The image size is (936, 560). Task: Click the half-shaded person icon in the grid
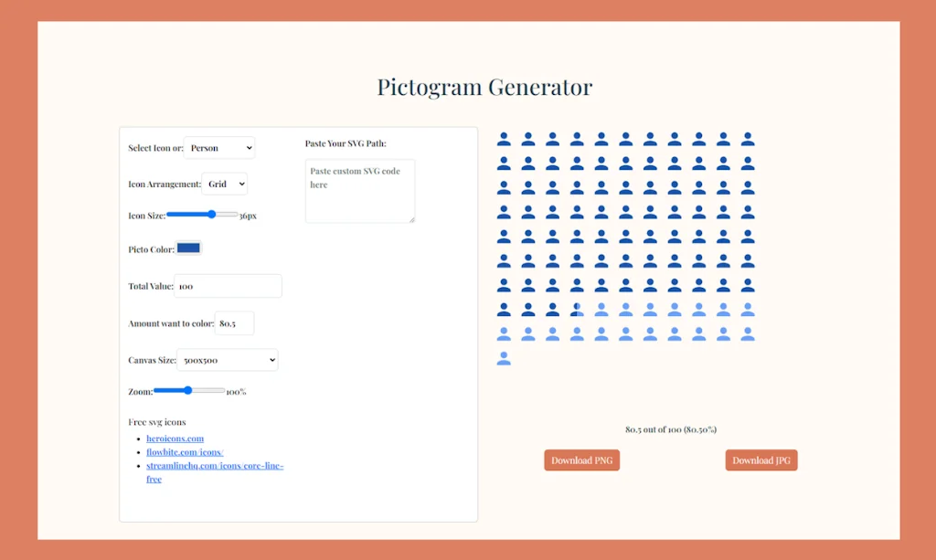click(x=577, y=309)
